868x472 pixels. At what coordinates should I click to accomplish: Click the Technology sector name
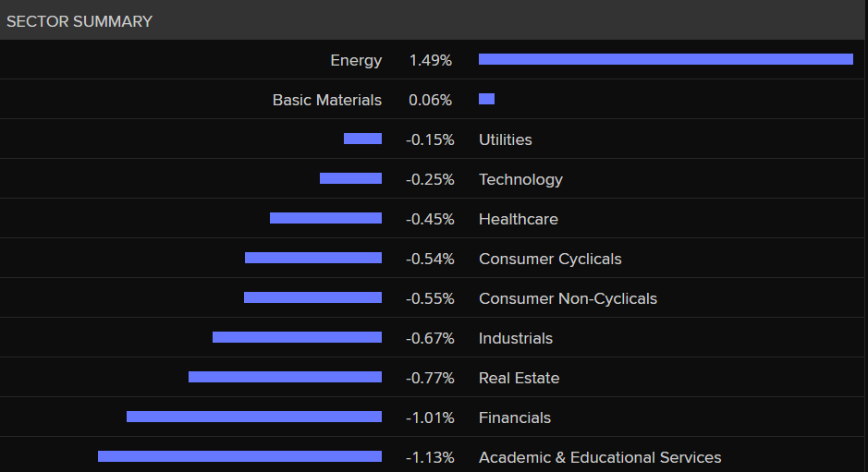point(520,179)
